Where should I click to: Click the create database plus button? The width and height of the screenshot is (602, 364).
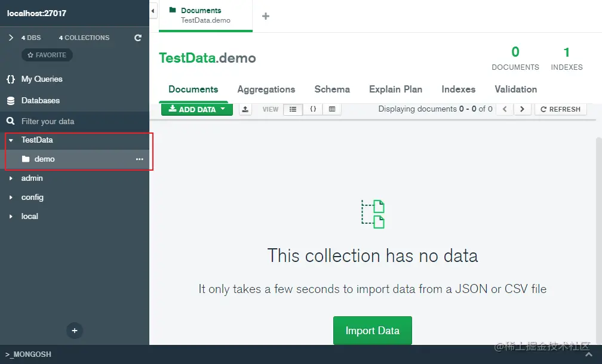(75, 331)
